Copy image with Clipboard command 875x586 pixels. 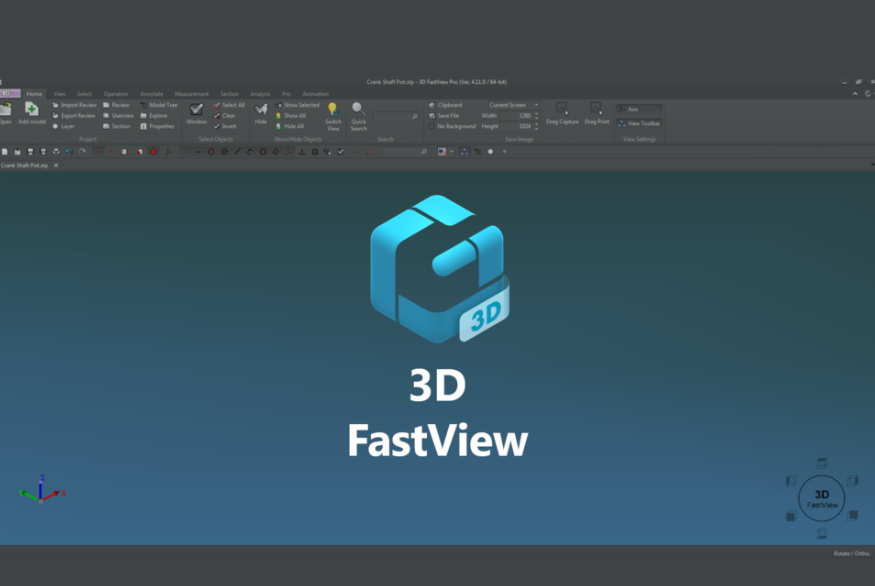[x=445, y=105]
